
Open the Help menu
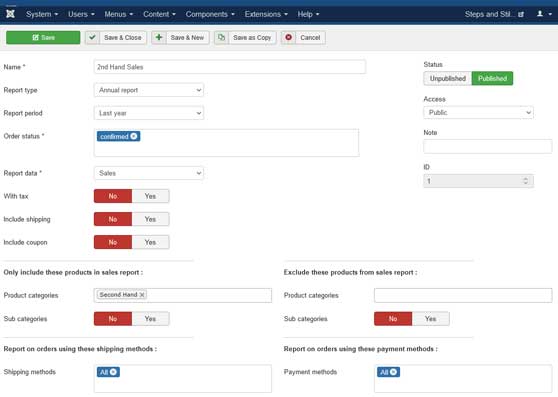pyautogui.click(x=308, y=14)
